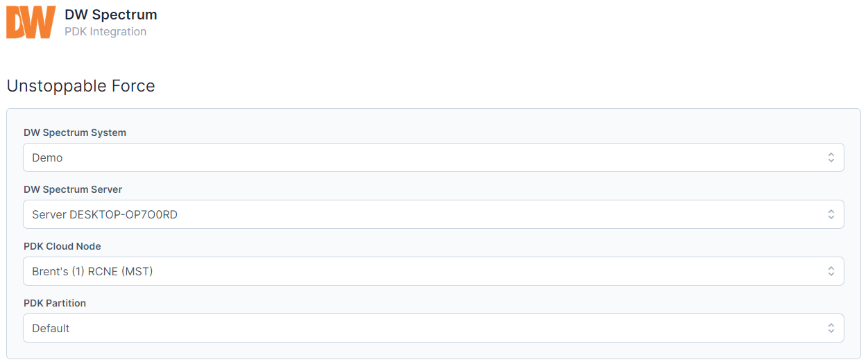This screenshot has height=362, width=868.
Task: Click the "Server DESKTOP-OP7O0RD" value text
Action: coord(105,215)
